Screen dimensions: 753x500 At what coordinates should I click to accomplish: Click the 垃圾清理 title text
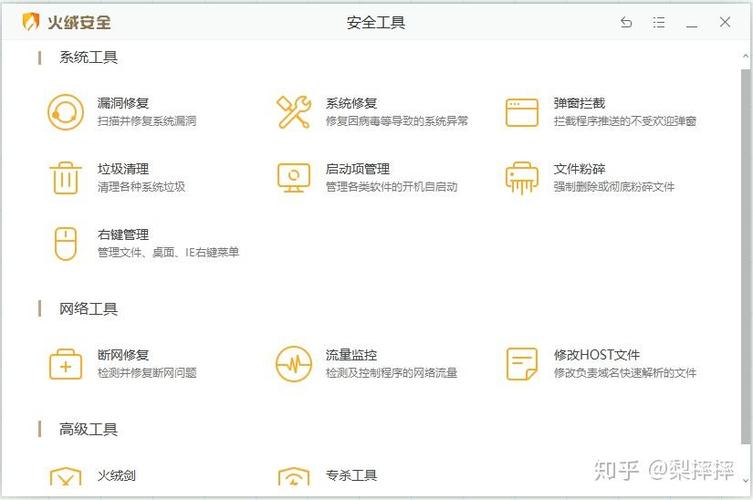123,169
